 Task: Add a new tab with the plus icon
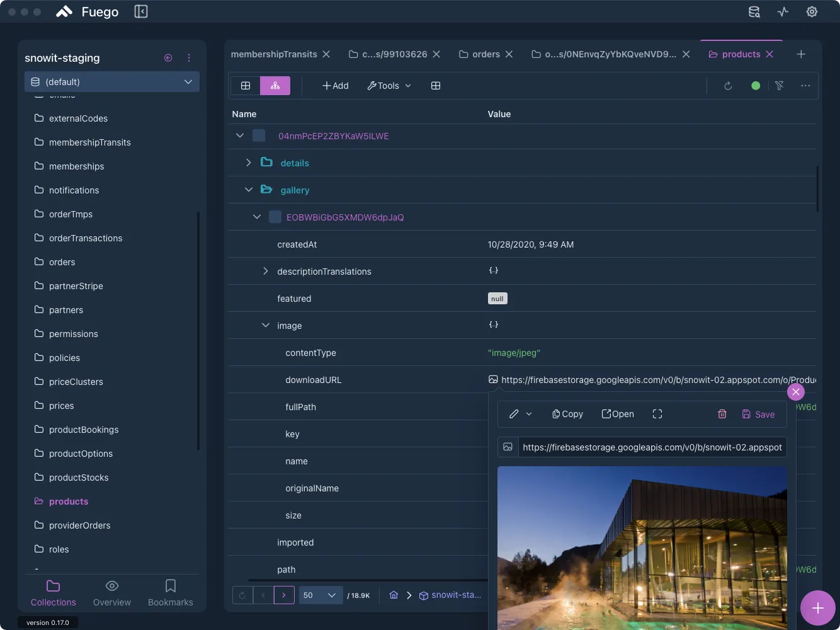[x=801, y=54]
